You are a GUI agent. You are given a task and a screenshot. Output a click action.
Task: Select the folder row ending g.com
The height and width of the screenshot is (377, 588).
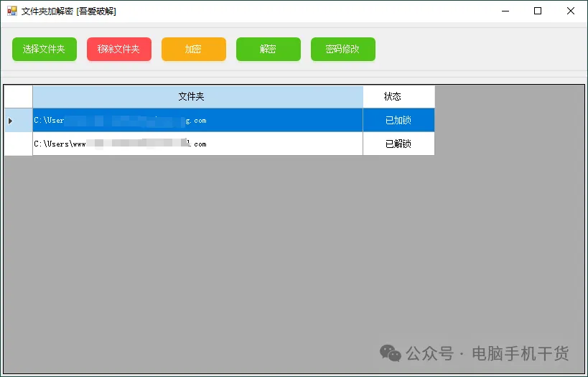pyautogui.click(x=197, y=121)
